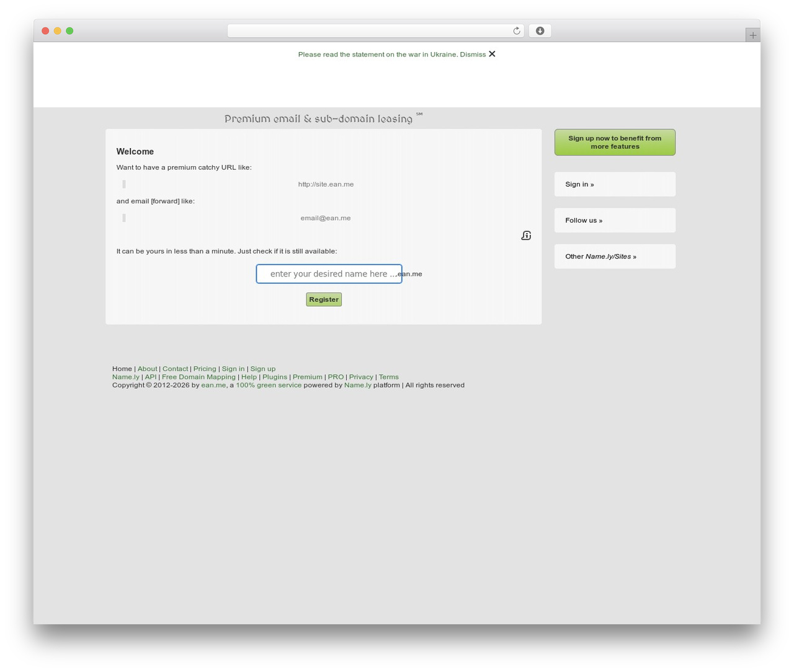Image resolution: width=794 pixels, height=672 pixels.
Task: Expand the Follow us » panel
Action: click(615, 220)
